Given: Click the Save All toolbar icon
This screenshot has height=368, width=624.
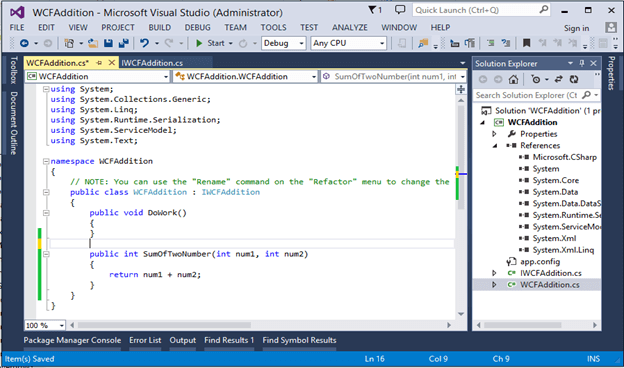Looking at the screenshot, I should tap(124, 43).
